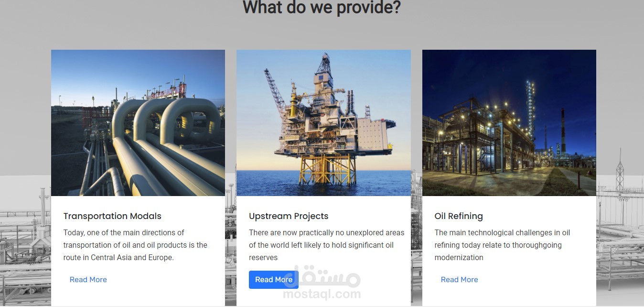The height and width of the screenshot is (307, 644).
Task: Select the refinery at night photo
Action: pyautogui.click(x=509, y=123)
